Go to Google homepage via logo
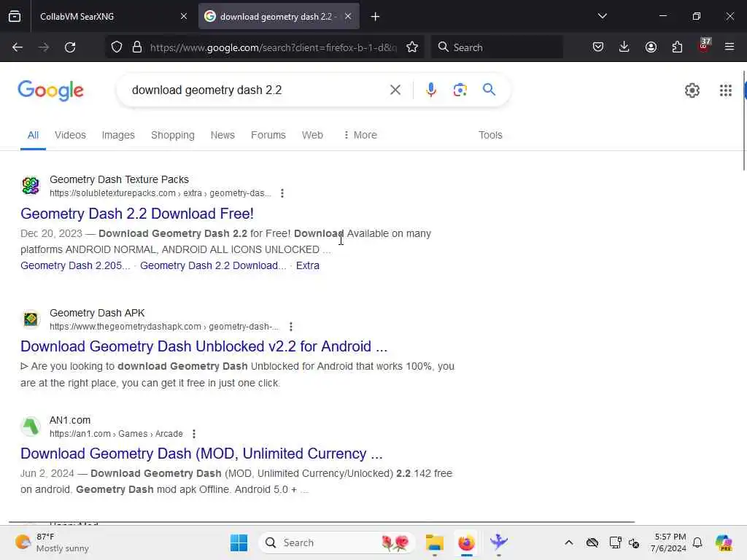Viewport: 747px width, 560px height. tap(50, 90)
